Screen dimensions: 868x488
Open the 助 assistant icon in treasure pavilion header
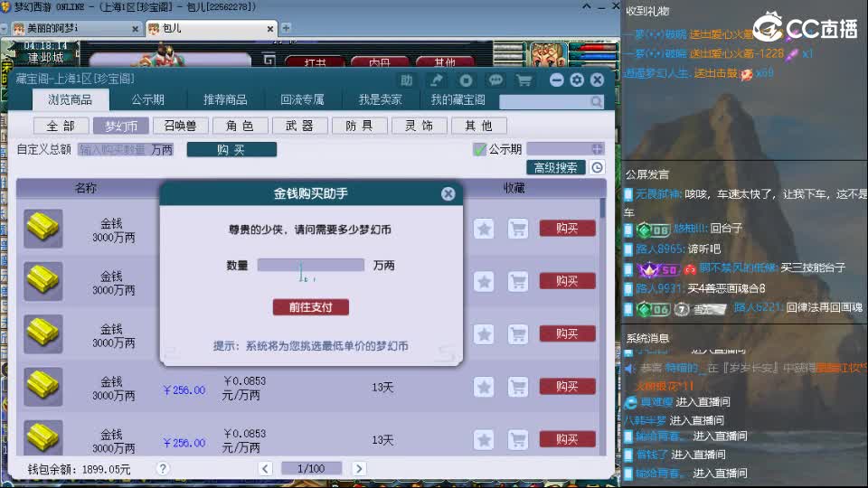coord(406,80)
